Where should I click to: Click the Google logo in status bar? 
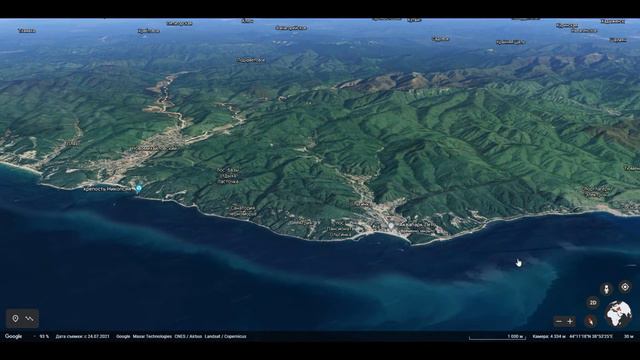13,336
